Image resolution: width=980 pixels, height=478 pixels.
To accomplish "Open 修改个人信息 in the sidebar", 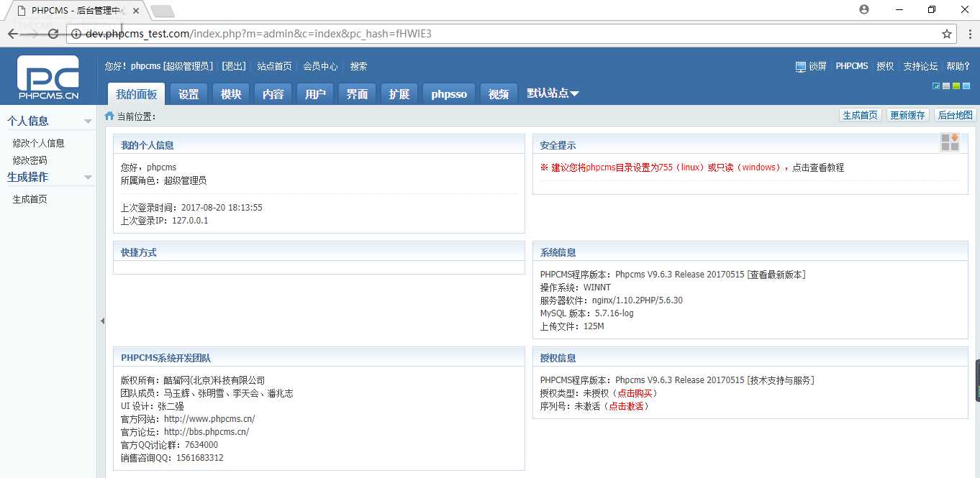I will coord(39,143).
